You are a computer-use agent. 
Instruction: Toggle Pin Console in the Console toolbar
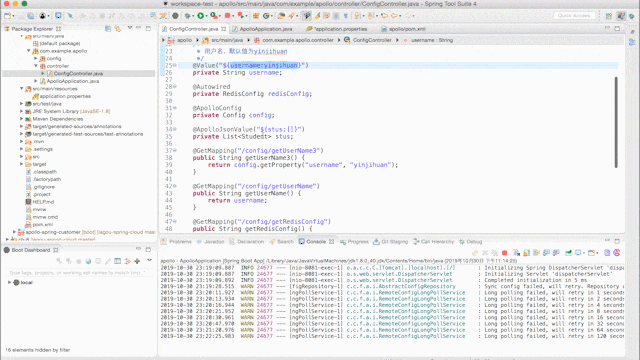[x=568, y=253]
